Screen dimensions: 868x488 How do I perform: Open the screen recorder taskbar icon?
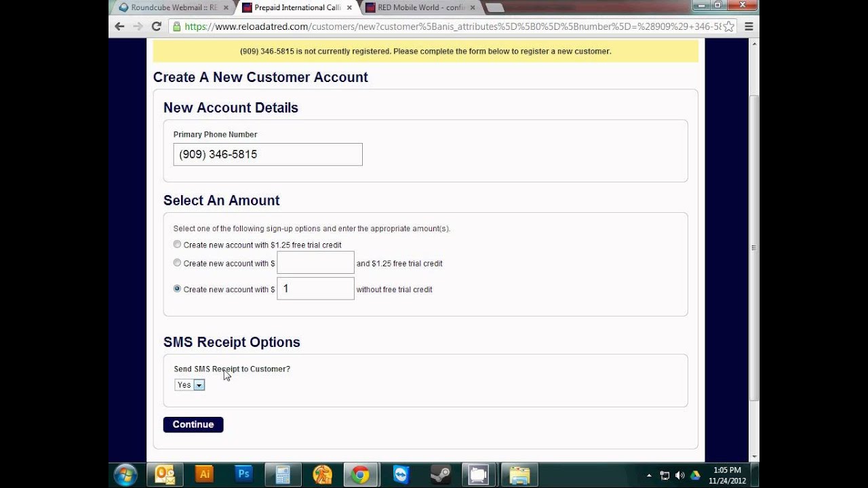[x=479, y=474]
